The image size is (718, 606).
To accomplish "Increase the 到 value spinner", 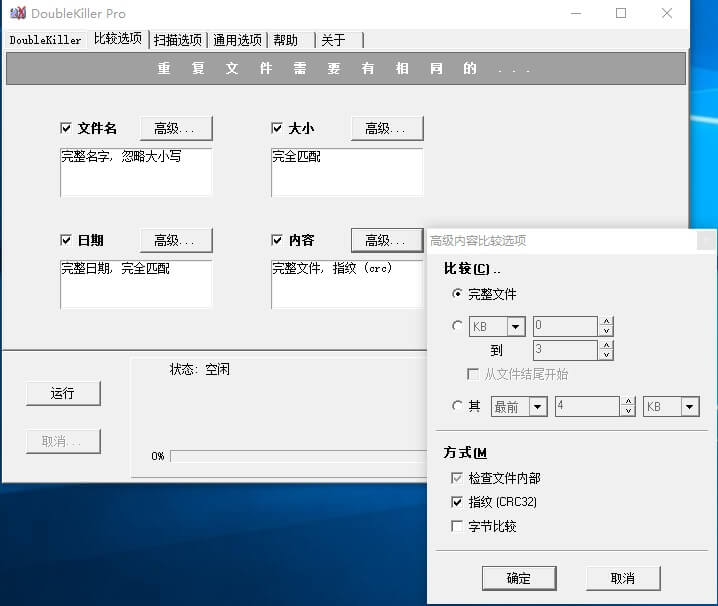I will (x=606, y=345).
